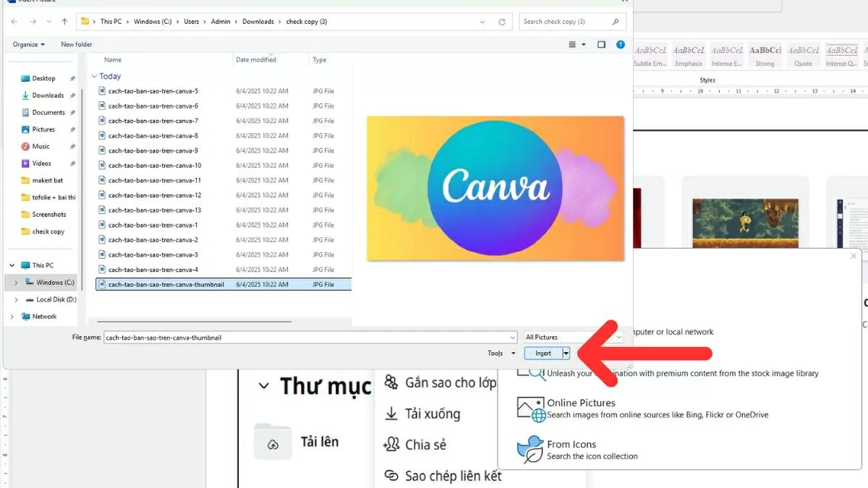868x488 pixels.
Task: Click the Back navigation arrow
Action: pyautogui.click(x=14, y=22)
